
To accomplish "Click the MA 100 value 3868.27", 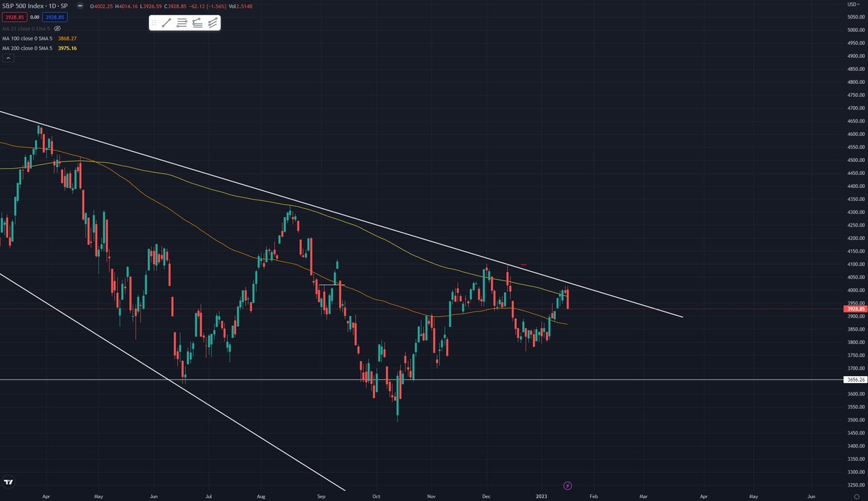I will 67,38.
